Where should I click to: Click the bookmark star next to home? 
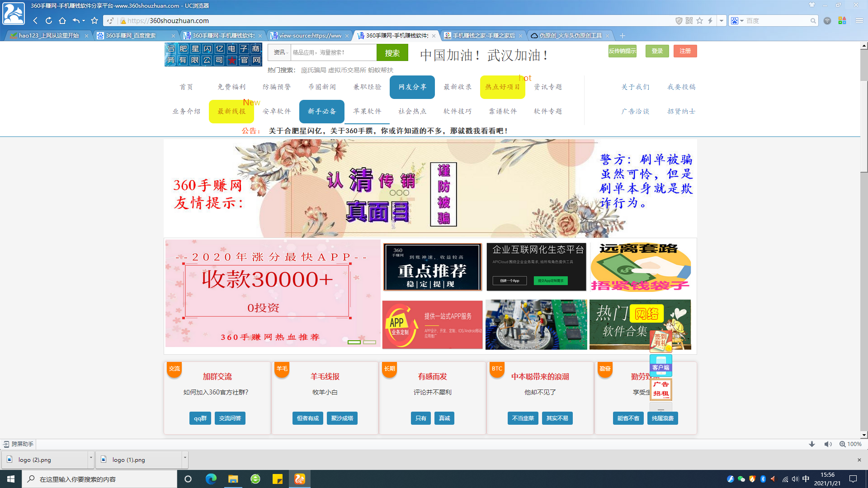pos(94,21)
